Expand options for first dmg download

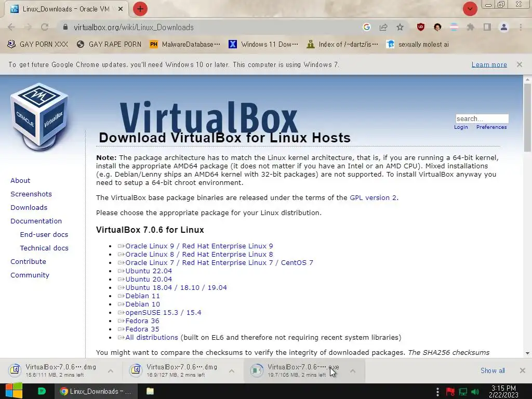(x=111, y=371)
